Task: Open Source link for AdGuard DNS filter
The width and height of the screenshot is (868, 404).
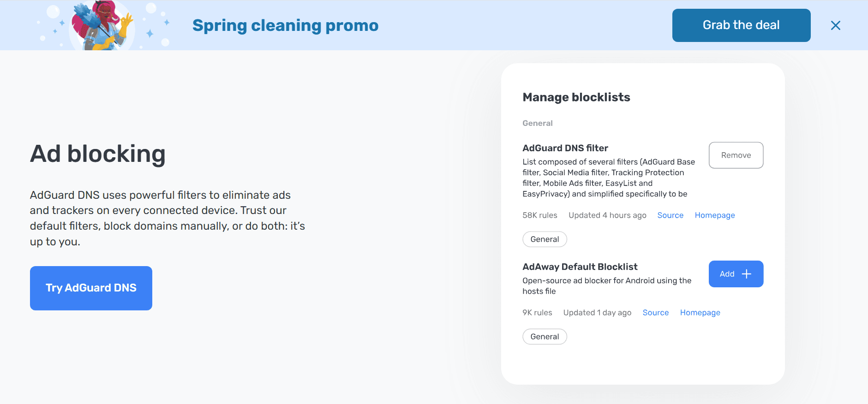Action: (x=670, y=215)
